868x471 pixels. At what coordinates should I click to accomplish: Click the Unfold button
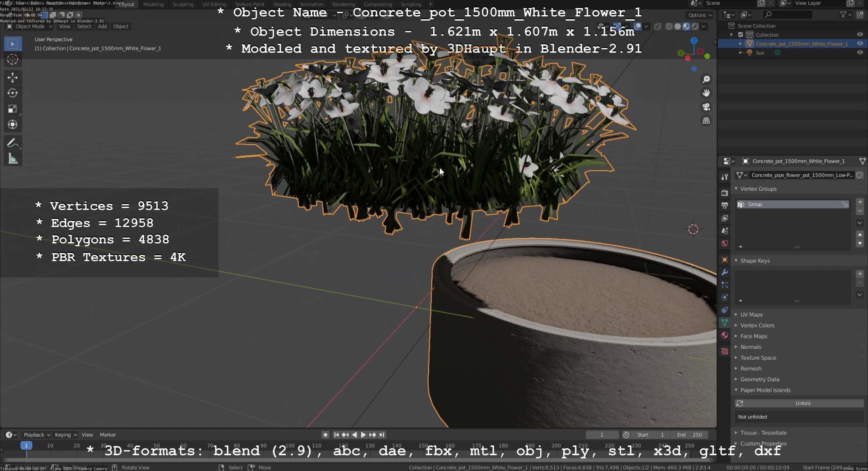click(x=799, y=403)
